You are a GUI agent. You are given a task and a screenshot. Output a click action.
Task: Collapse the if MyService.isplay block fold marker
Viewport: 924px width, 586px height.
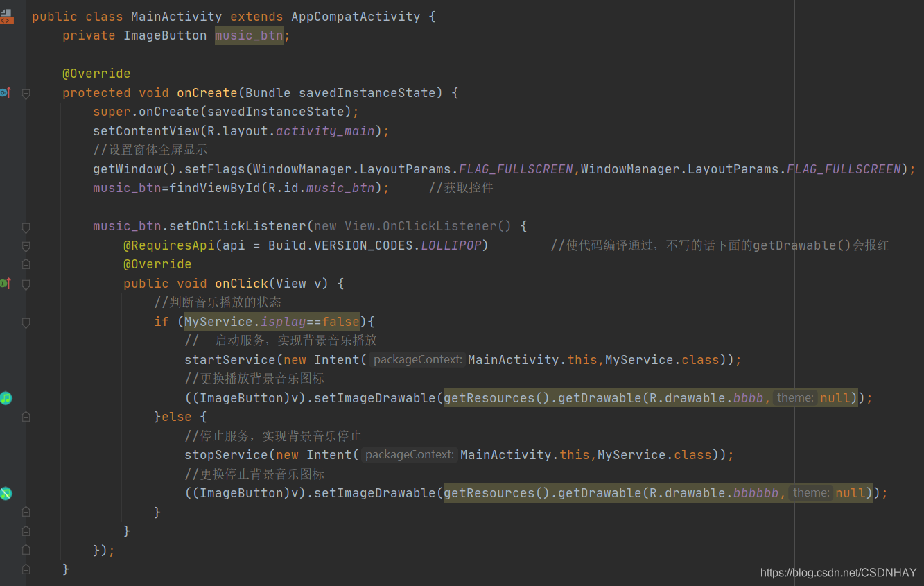26,322
